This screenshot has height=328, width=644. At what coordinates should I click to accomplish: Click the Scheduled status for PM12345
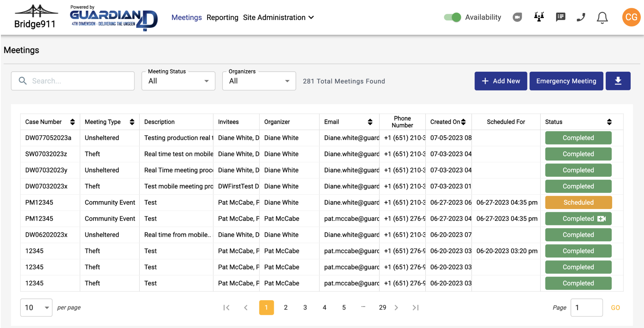pos(578,202)
